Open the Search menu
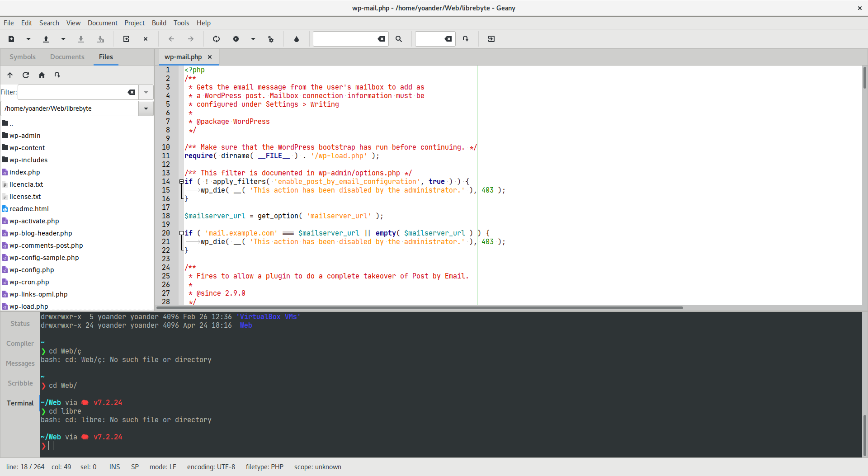Screen dimensions: 868x476 pos(49,23)
